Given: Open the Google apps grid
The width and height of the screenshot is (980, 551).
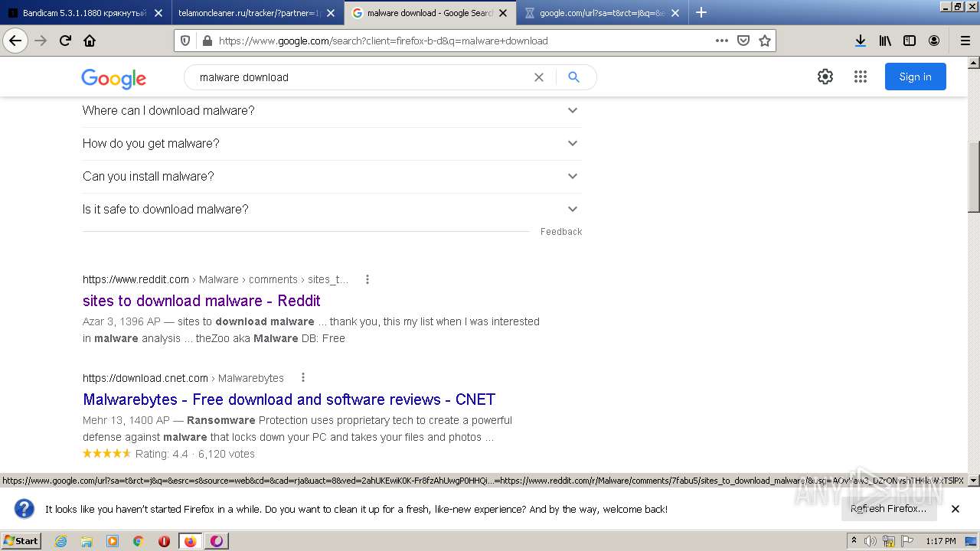Looking at the screenshot, I should pos(861,77).
